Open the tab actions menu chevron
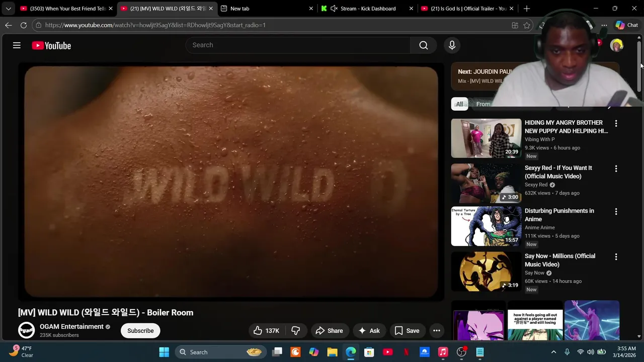Viewport: 644px width, 362px height. pos(8,9)
